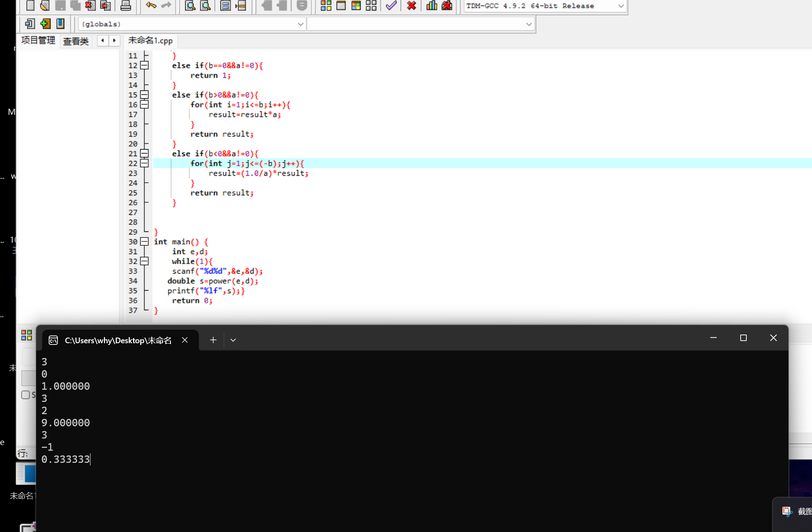Click the purple check mark icon

(391, 5)
